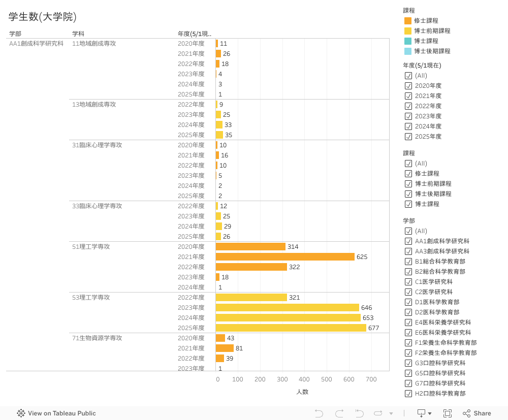Screen dimensions: 508x420
Task: Open View on Tableau Public link
Action: (x=61, y=413)
